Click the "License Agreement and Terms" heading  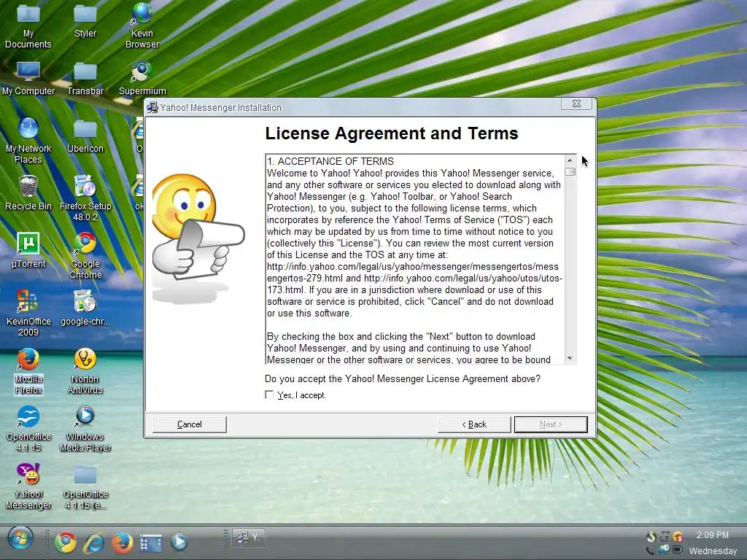point(391,133)
